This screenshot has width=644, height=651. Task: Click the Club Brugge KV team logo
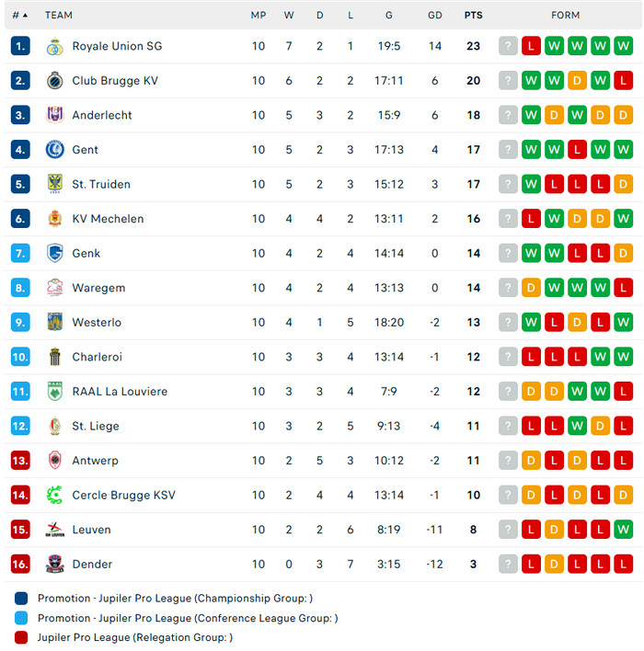coord(54,81)
